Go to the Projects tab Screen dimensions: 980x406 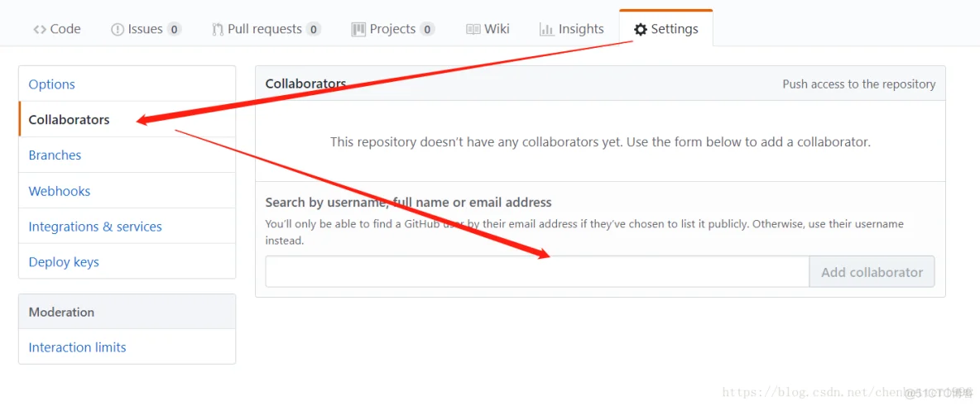click(x=392, y=29)
